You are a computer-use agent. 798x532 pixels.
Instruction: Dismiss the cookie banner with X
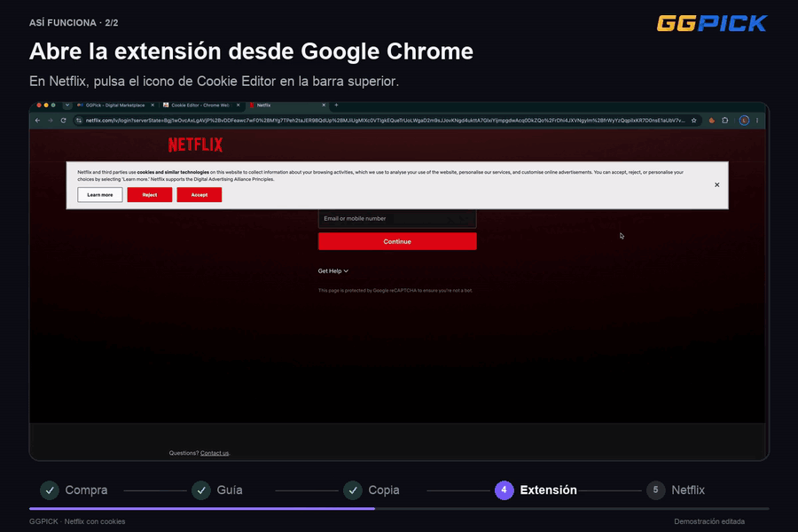click(716, 184)
